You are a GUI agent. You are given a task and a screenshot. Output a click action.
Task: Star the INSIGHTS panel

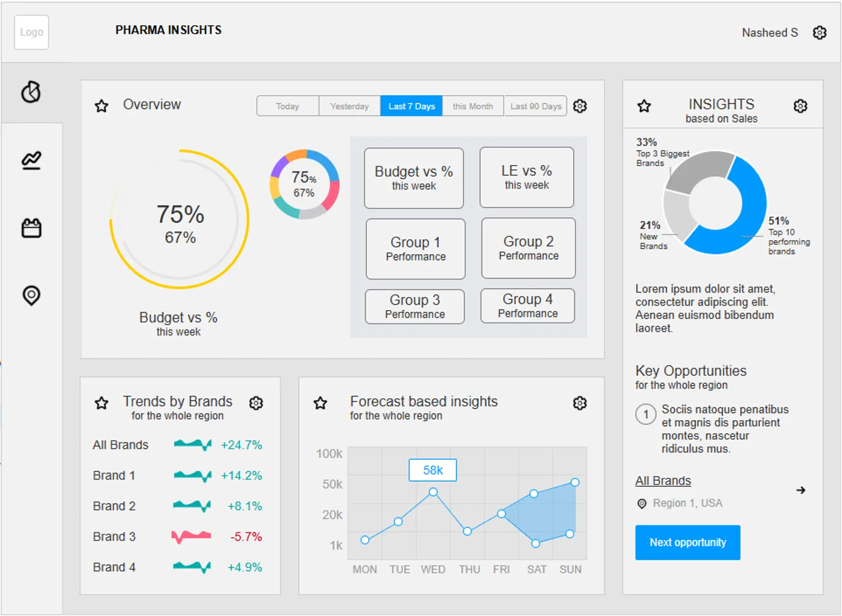point(644,106)
